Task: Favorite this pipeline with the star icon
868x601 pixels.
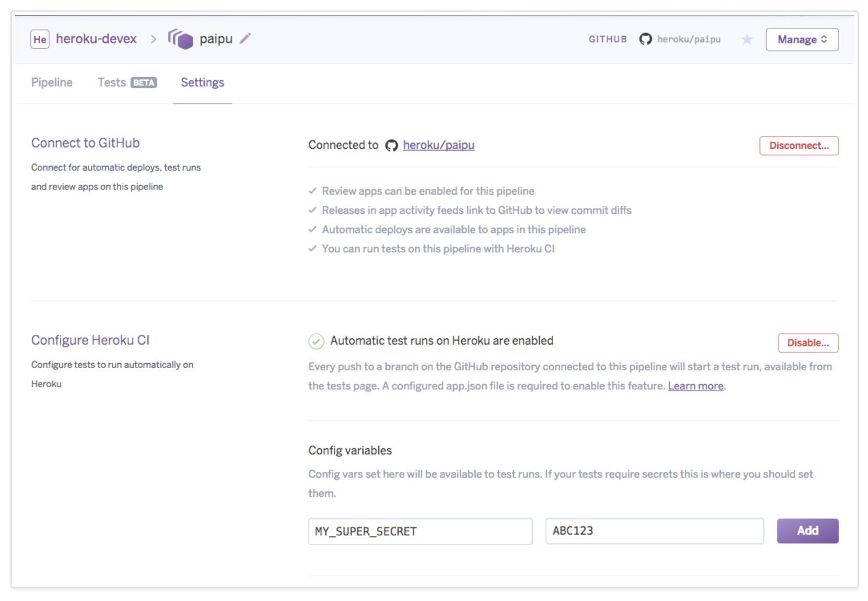Action: [747, 40]
